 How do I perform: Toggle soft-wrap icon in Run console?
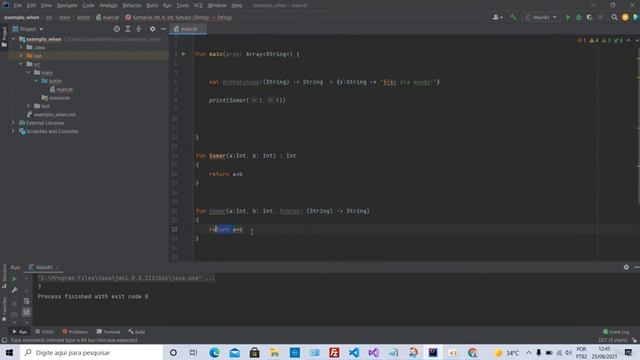pos(27,301)
